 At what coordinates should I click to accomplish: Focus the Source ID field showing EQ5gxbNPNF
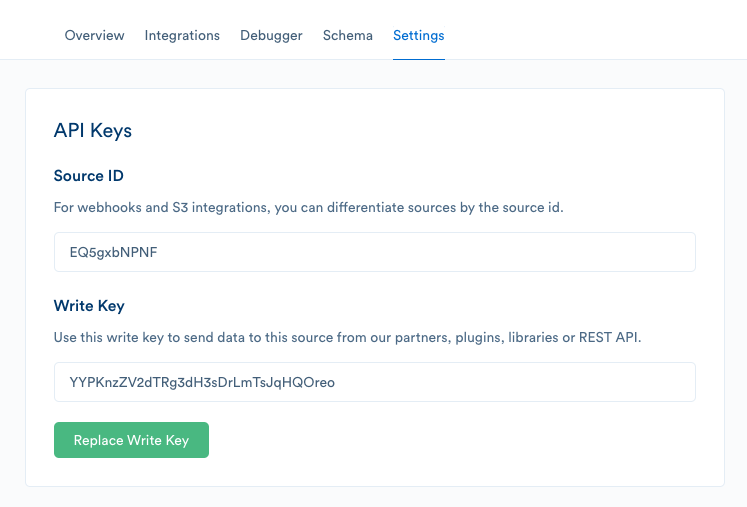[374, 252]
